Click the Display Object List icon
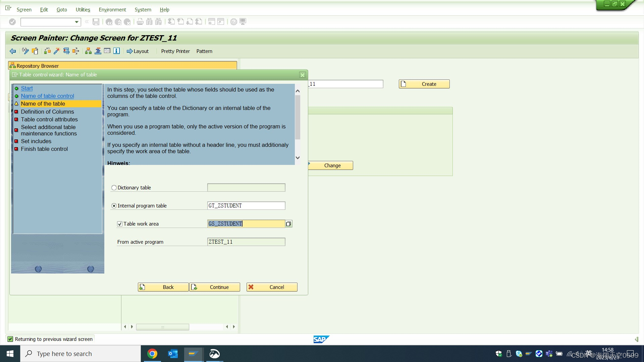The image size is (644, 362). 88,51
